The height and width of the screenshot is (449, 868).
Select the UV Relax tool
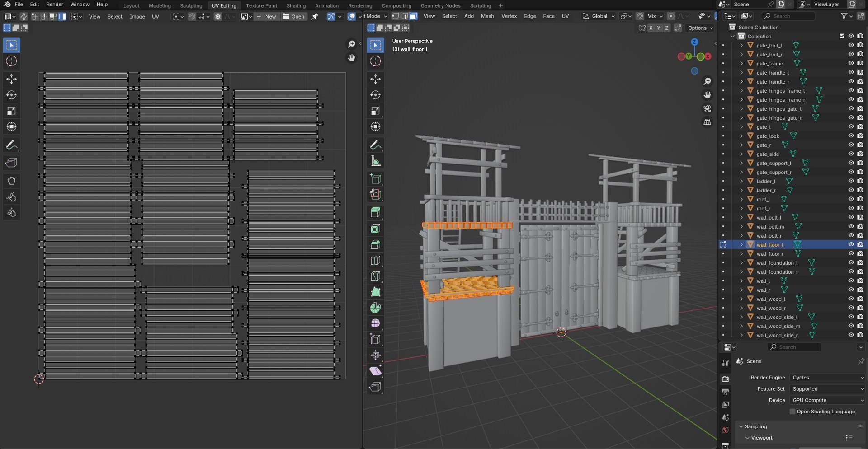click(11, 197)
